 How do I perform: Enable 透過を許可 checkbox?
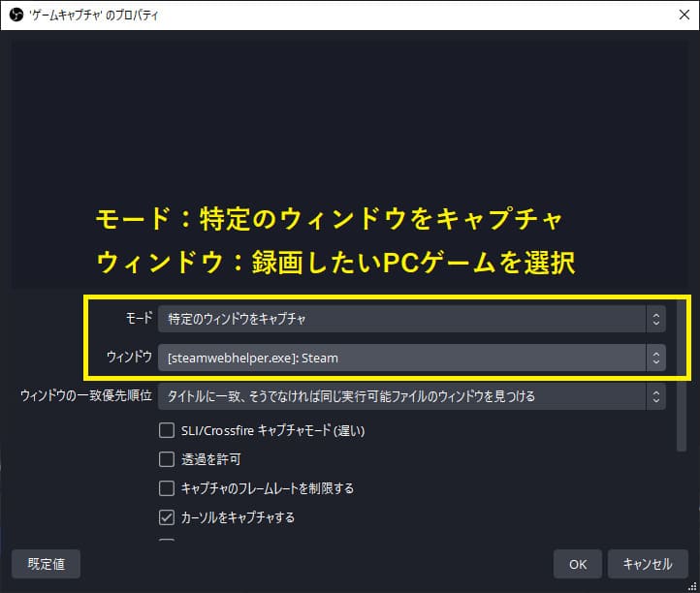tap(167, 459)
